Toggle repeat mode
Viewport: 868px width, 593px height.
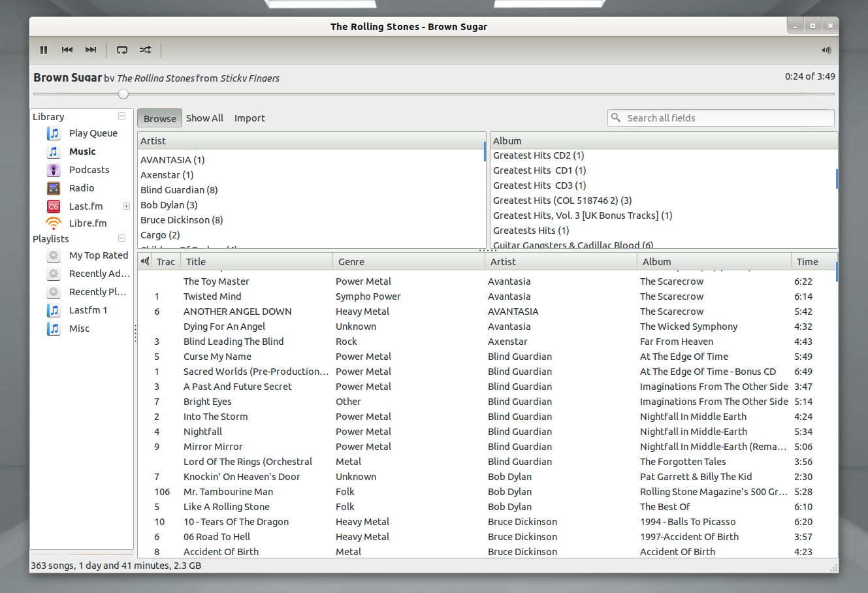tap(122, 50)
